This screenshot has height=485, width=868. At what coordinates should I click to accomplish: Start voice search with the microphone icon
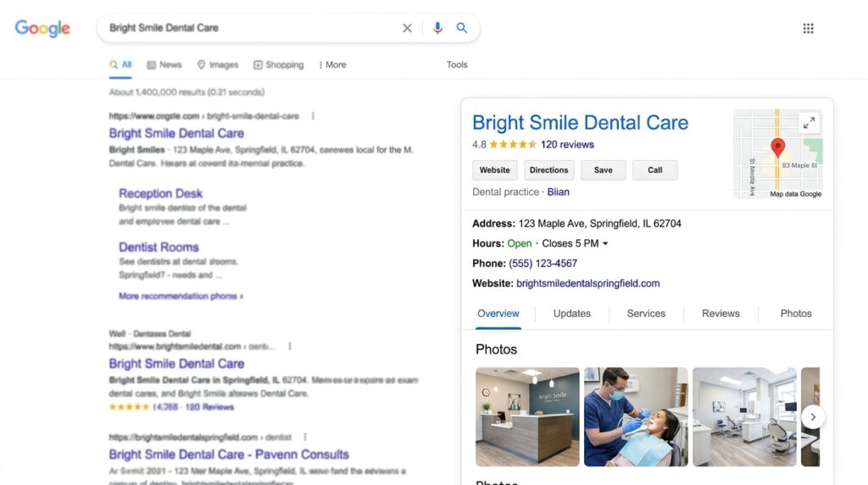point(437,28)
